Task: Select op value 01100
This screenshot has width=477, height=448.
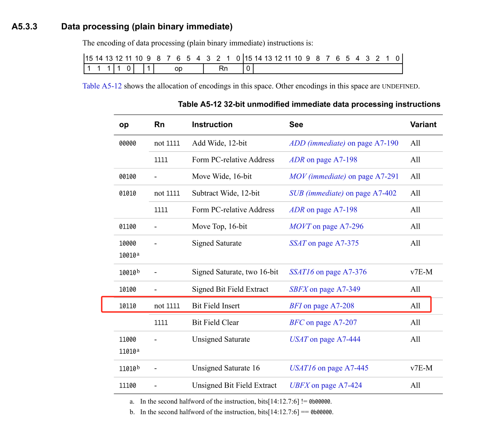Action: [128, 227]
